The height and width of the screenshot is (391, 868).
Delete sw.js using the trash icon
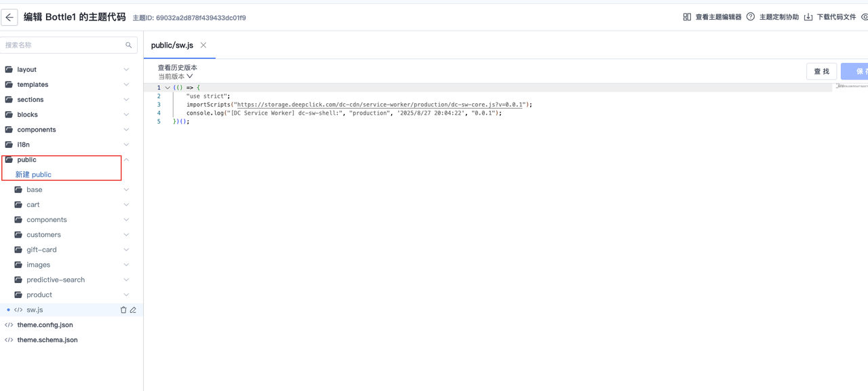click(x=123, y=310)
